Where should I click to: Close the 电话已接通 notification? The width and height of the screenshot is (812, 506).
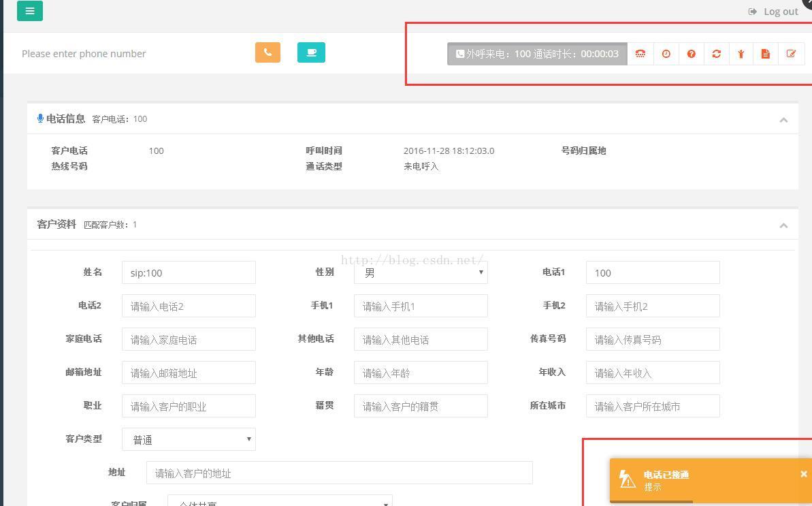click(803, 474)
